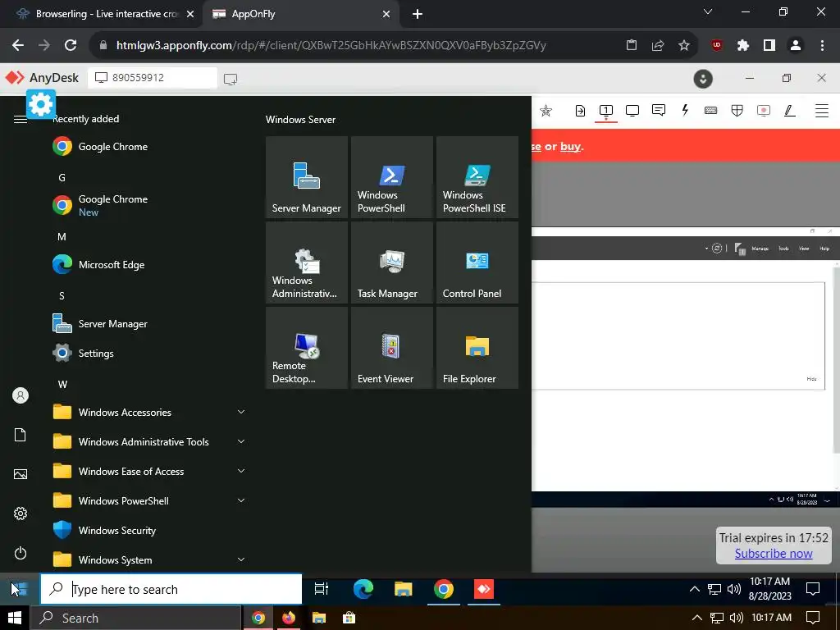This screenshot has height=630, width=840.
Task: Open AnyDesk chat icon
Action: click(x=659, y=111)
